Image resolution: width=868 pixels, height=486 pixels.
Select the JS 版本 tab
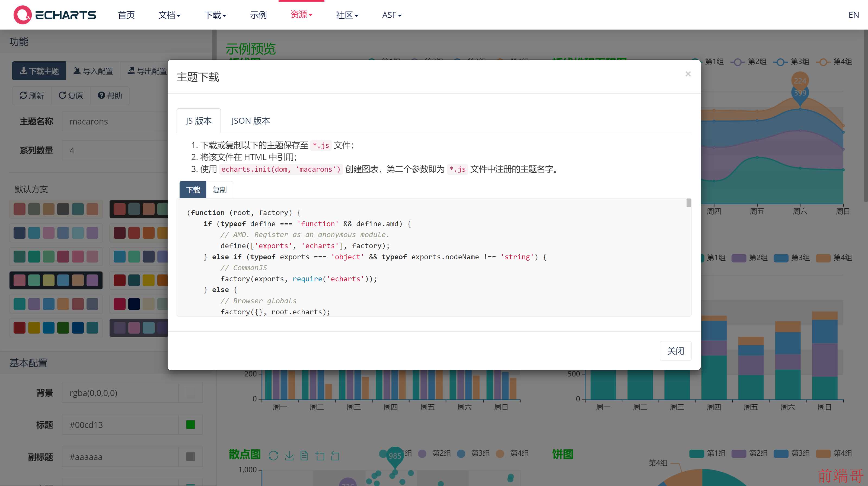[199, 121]
